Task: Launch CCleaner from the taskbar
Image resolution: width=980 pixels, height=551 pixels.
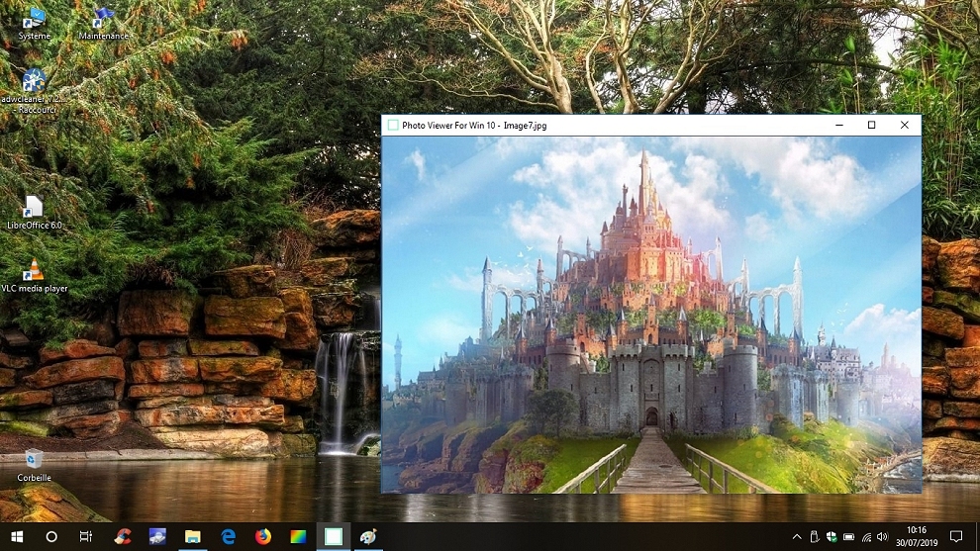Action: tap(123, 536)
